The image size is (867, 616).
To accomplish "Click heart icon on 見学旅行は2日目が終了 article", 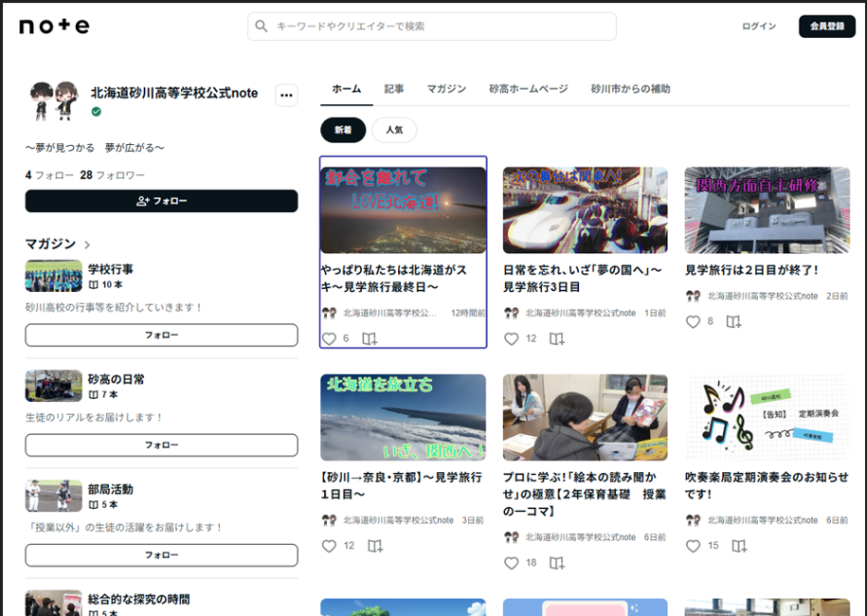I will click(693, 321).
